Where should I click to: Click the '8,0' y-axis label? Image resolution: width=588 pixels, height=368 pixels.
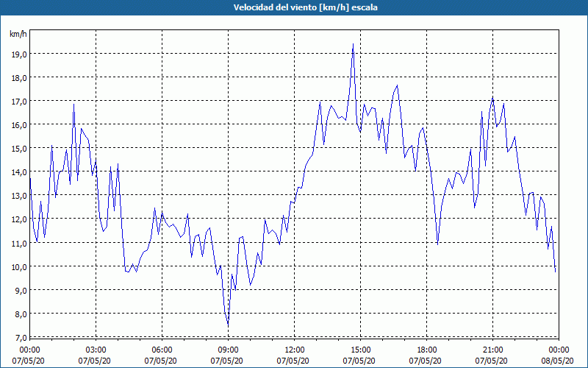[x=21, y=314]
